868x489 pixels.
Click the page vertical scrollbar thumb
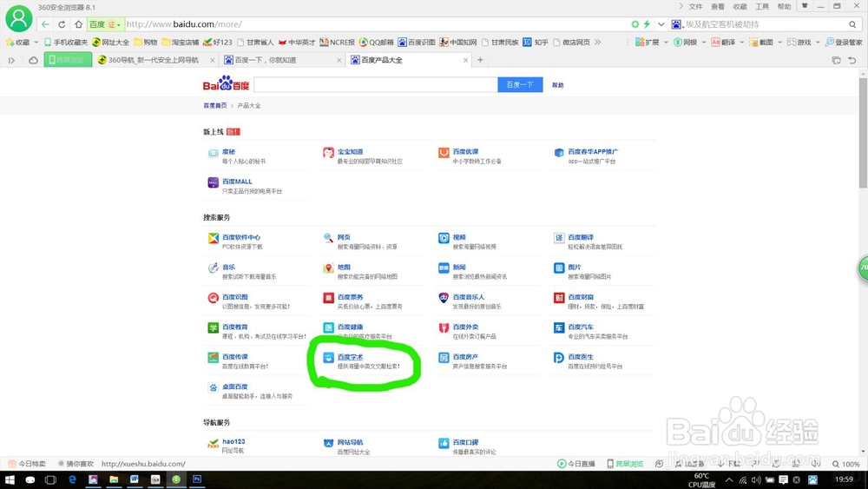coord(863,133)
